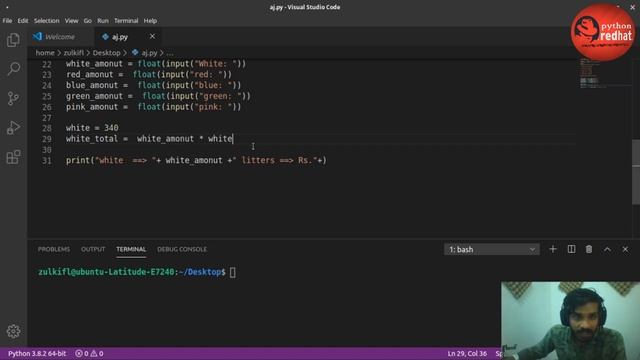Maximize the panel with the up chevron

coord(607,249)
